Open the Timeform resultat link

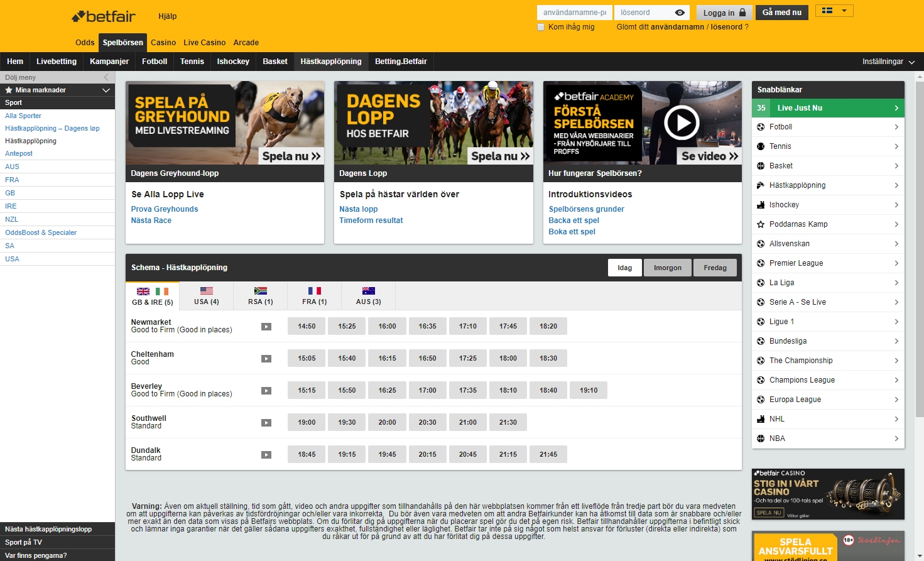[371, 221]
